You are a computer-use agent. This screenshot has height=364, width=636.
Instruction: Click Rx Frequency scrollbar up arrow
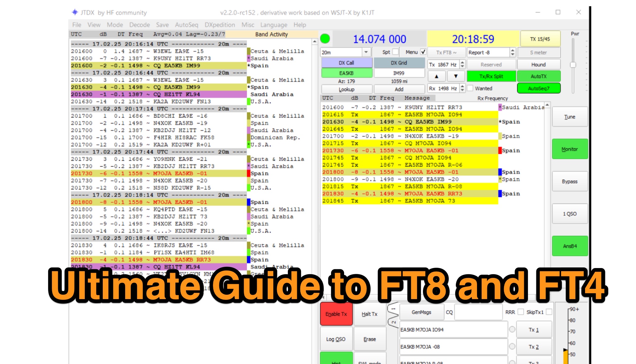547,105
